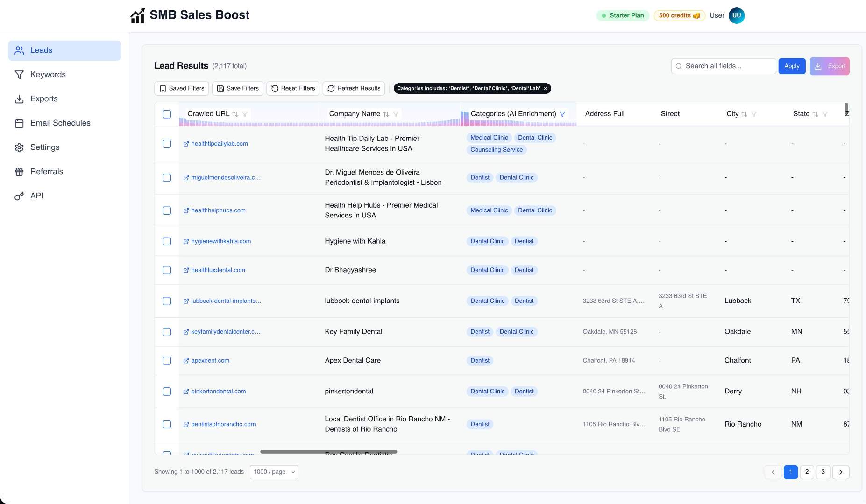Open the Categories (AI Enrichment) filter icon
Viewport: 866px width, 504px height.
coord(563,114)
